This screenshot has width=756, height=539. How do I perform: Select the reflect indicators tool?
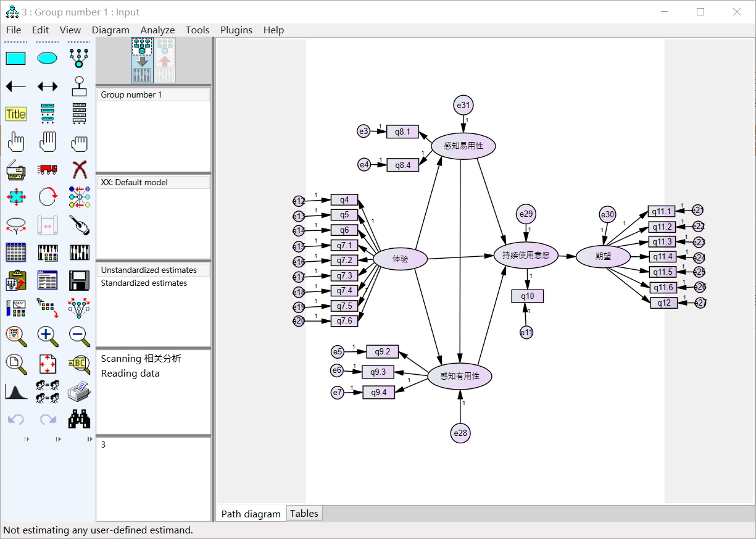click(x=79, y=197)
